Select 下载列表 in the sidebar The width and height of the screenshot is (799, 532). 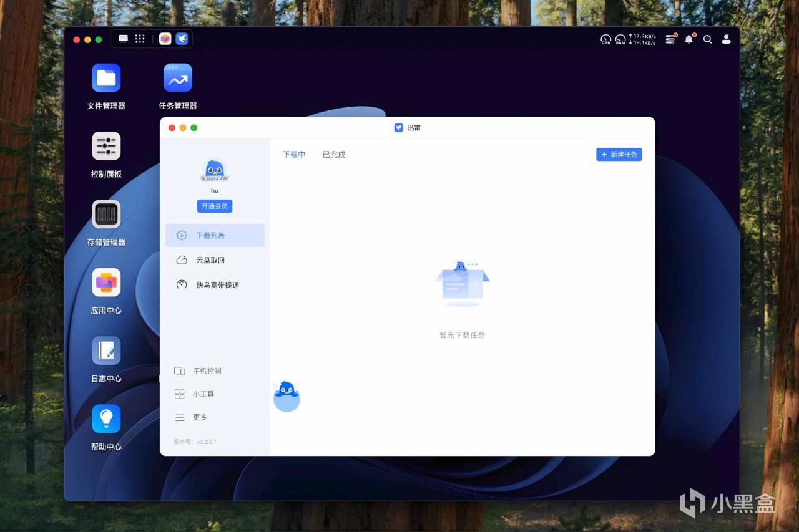(215, 235)
